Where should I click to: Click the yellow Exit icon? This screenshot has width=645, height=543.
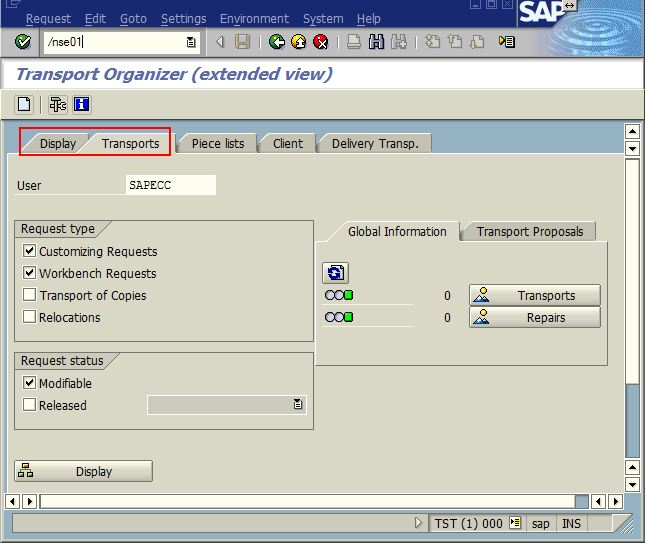(299, 42)
